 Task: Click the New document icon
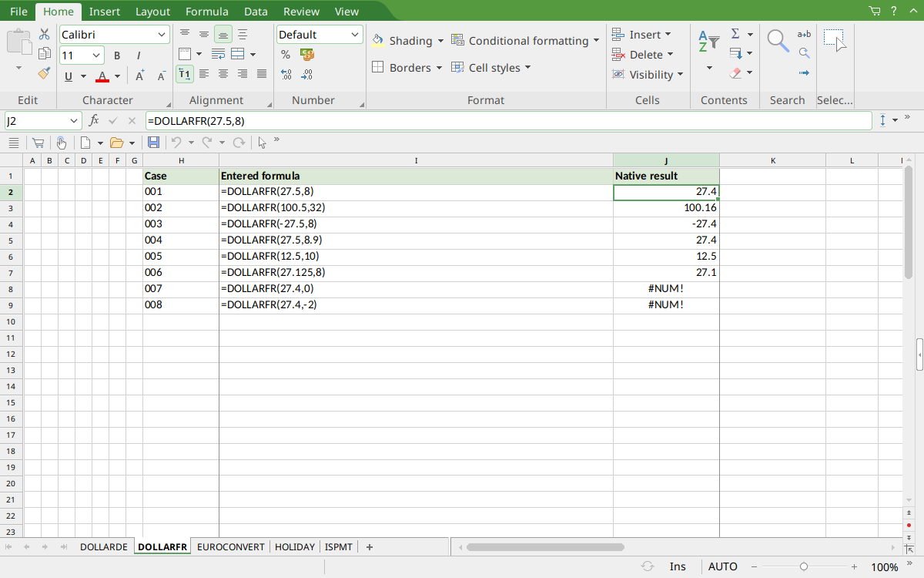tap(86, 143)
